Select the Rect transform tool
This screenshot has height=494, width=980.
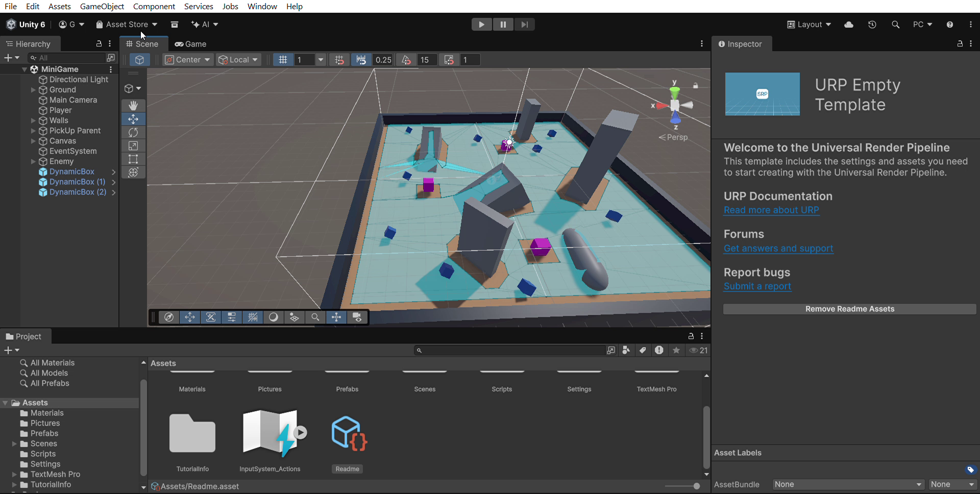click(133, 159)
